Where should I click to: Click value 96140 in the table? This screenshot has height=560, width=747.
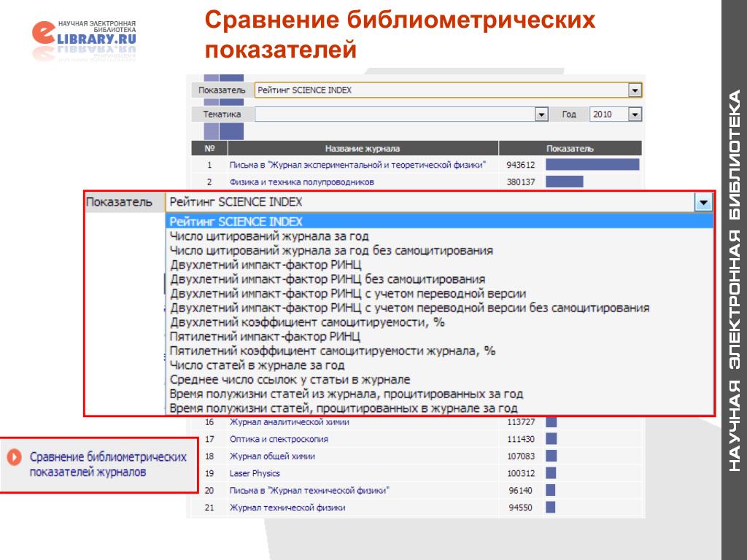pyautogui.click(x=520, y=491)
